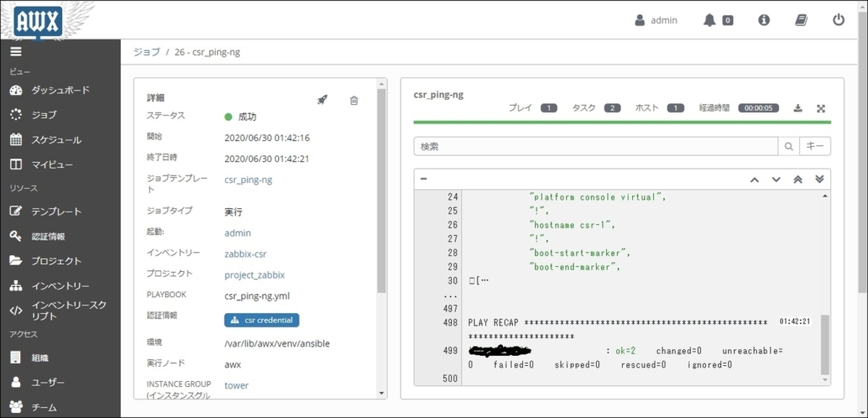Select the PLAY RECAP output line

pos(618,329)
